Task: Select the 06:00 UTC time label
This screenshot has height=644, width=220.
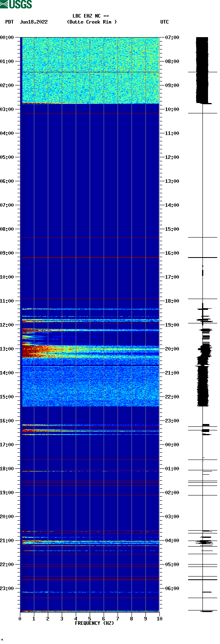Action: (x=173, y=589)
